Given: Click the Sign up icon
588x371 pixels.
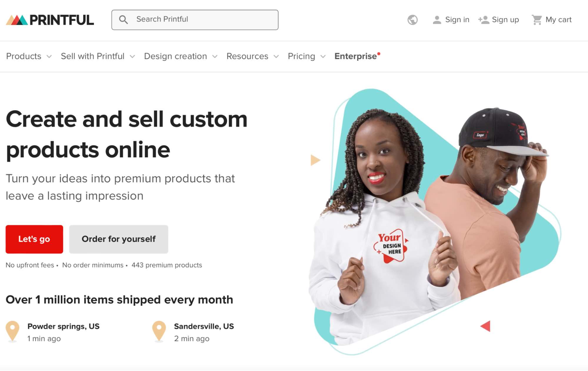Looking at the screenshot, I should (484, 19).
